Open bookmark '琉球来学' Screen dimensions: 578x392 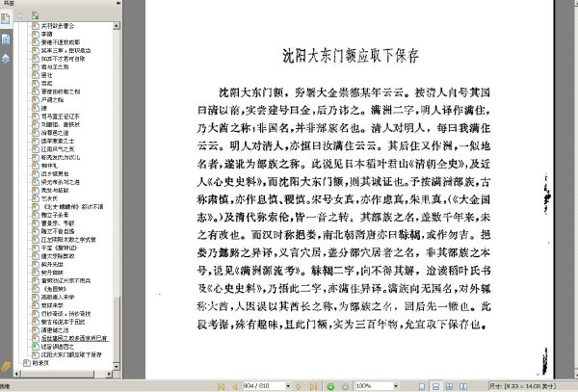52,305
